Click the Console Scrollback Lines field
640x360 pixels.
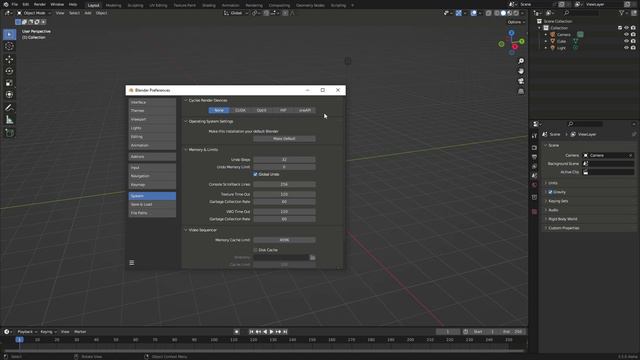point(284,184)
